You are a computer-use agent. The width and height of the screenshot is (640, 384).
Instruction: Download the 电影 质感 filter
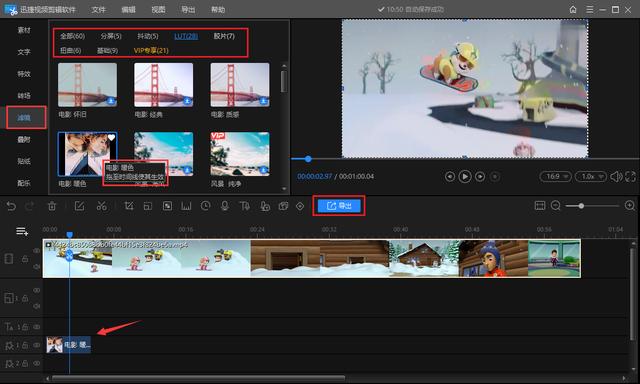[263, 100]
